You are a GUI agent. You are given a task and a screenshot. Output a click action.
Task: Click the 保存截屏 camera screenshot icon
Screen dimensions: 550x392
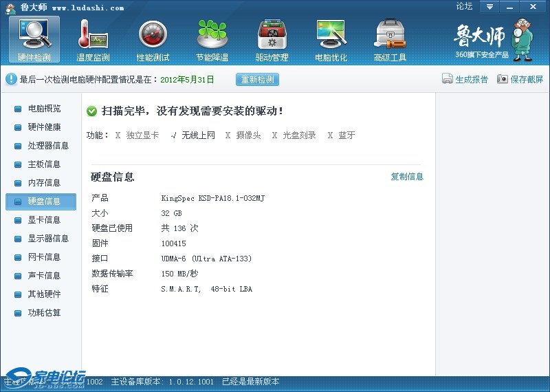(x=503, y=79)
